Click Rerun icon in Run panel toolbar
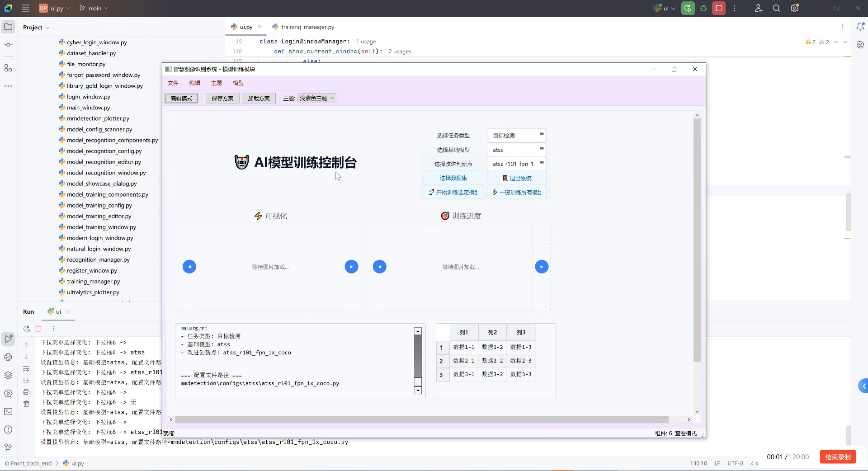Image resolution: width=868 pixels, height=471 pixels. [x=27, y=329]
